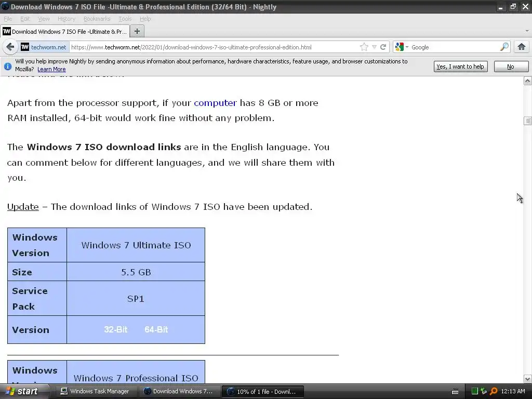
Task: Click the 'Yes, I want to help' button
Action: (460, 66)
